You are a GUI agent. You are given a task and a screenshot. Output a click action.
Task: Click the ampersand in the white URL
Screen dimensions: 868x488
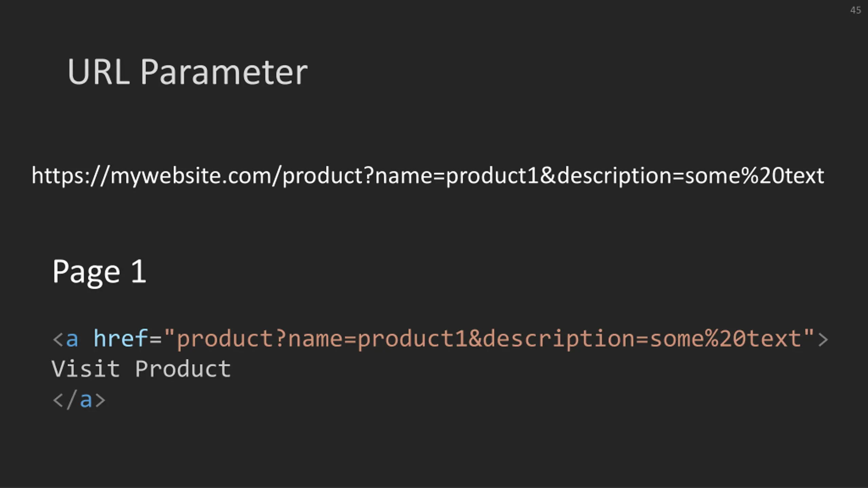548,176
